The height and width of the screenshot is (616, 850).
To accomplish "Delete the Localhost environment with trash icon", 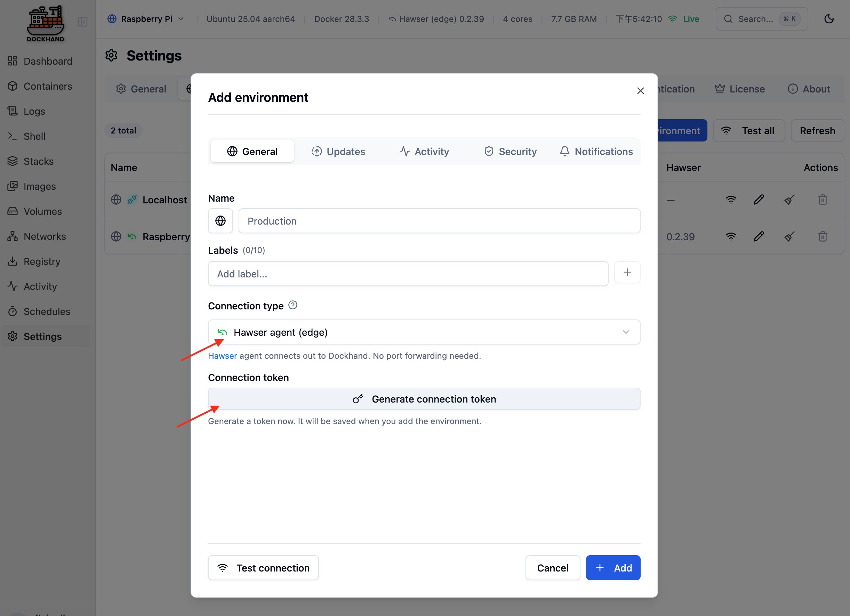I will click(x=823, y=200).
